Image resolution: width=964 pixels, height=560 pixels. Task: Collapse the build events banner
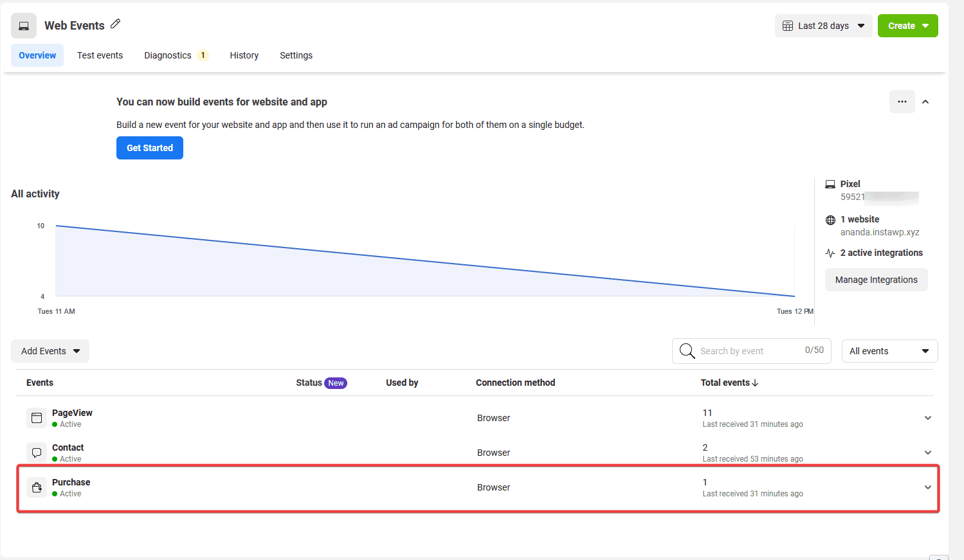click(925, 102)
